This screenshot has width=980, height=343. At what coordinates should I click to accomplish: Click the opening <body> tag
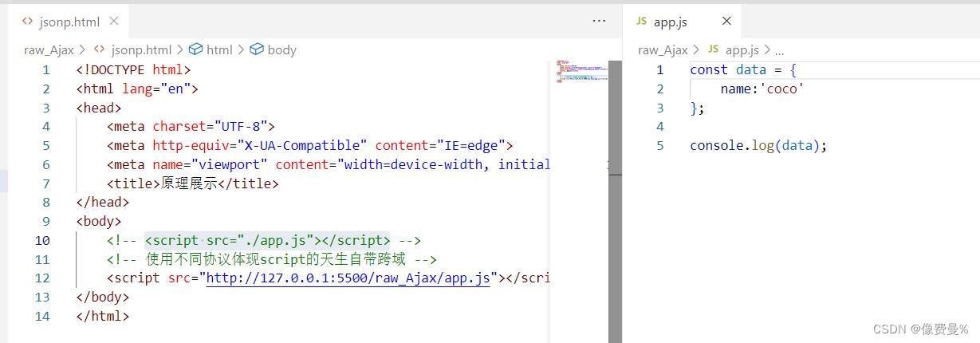tap(99, 221)
